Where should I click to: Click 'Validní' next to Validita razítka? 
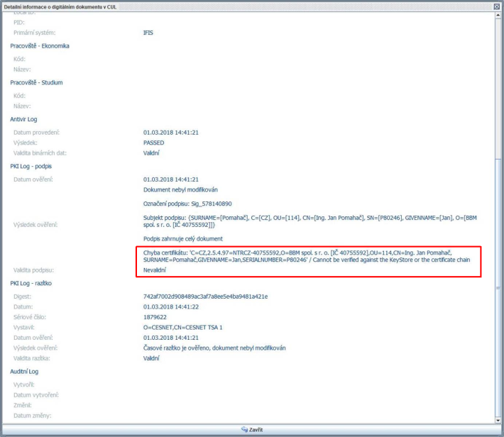(x=151, y=358)
